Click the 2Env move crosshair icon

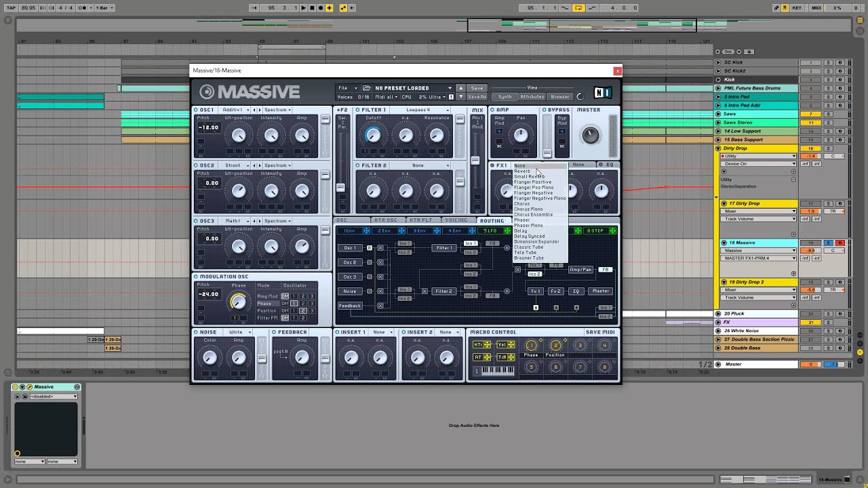click(401, 231)
